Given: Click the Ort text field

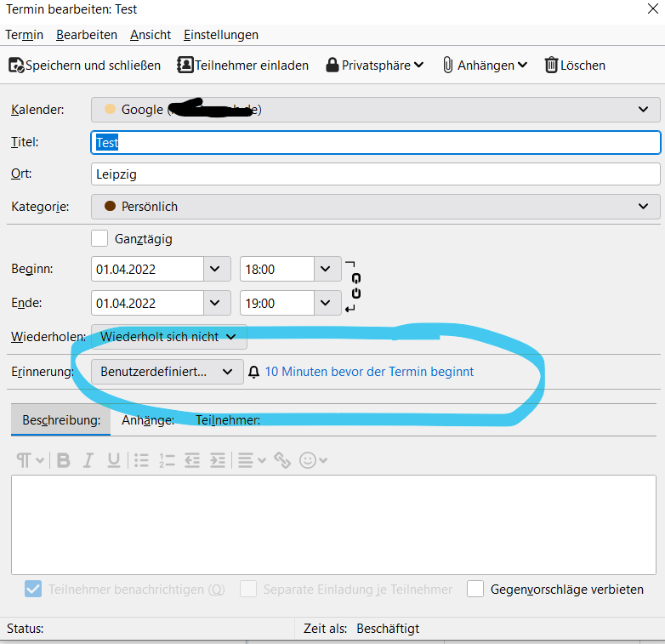Looking at the screenshot, I should point(375,174).
